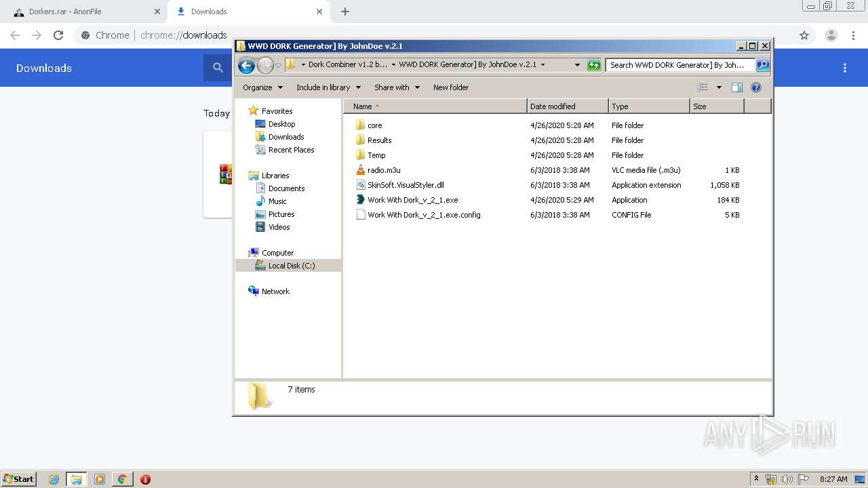The width and height of the screenshot is (868, 488).
Task: Click the WWD DORK Generator breadcrumb segment
Action: pos(467,65)
